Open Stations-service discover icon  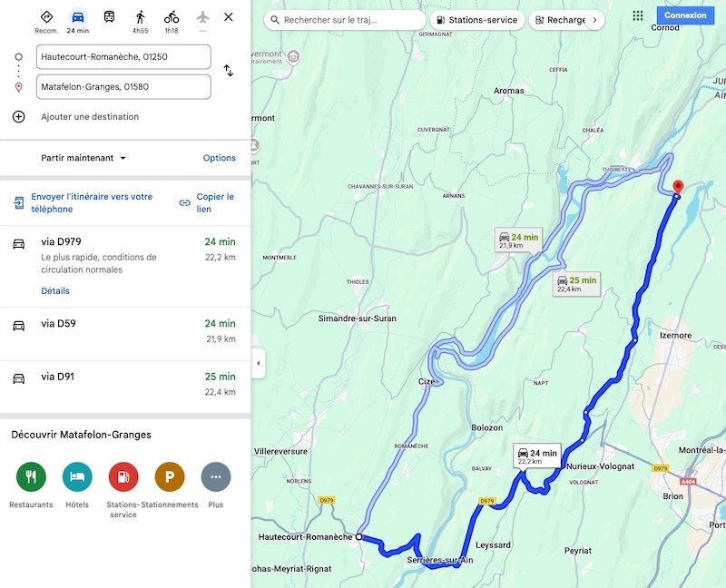123,477
